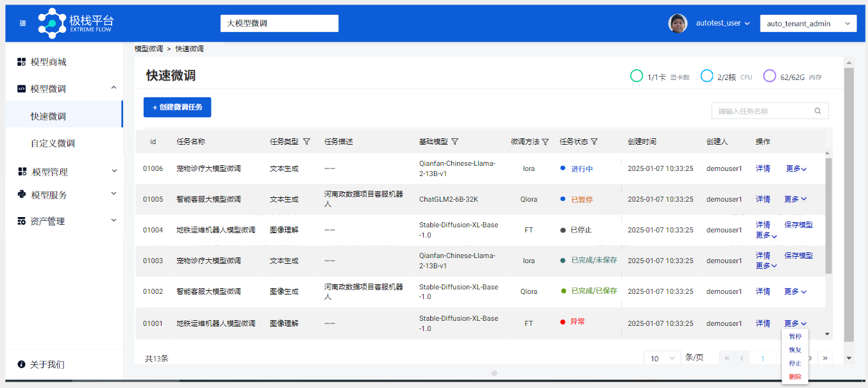
Task: Open the 任务状态 column filter
Action: pyautogui.click(x=595, y=141)
